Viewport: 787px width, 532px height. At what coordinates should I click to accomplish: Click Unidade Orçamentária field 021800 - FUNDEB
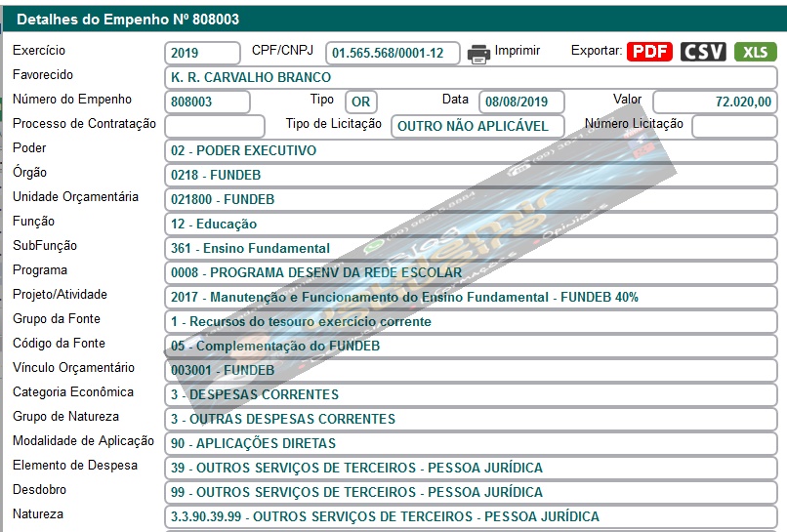(x=471, y=199)
